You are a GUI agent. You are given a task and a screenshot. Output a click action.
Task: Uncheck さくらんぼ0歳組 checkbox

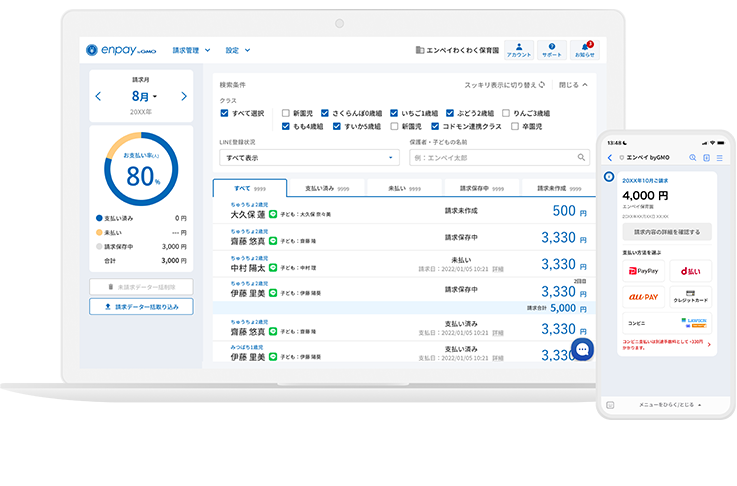click(325, 113)
